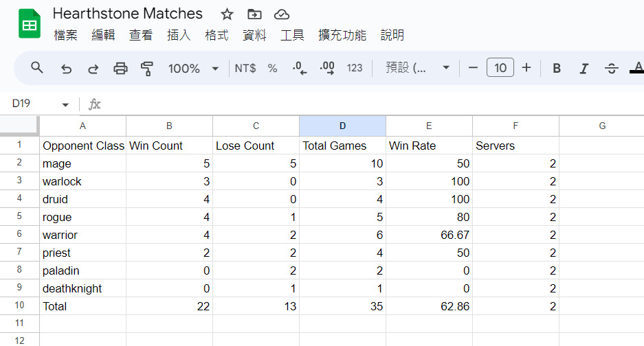Viewport: 644px width, 346px height.
Task: Select the 'Win Rate' header cell
Action: point(429,146)
